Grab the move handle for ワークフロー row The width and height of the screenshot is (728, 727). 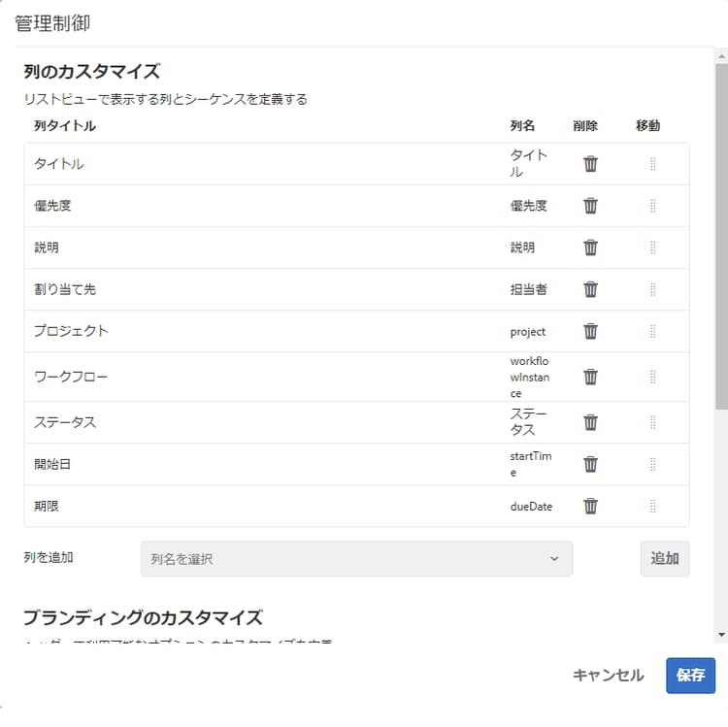[652, 377]
